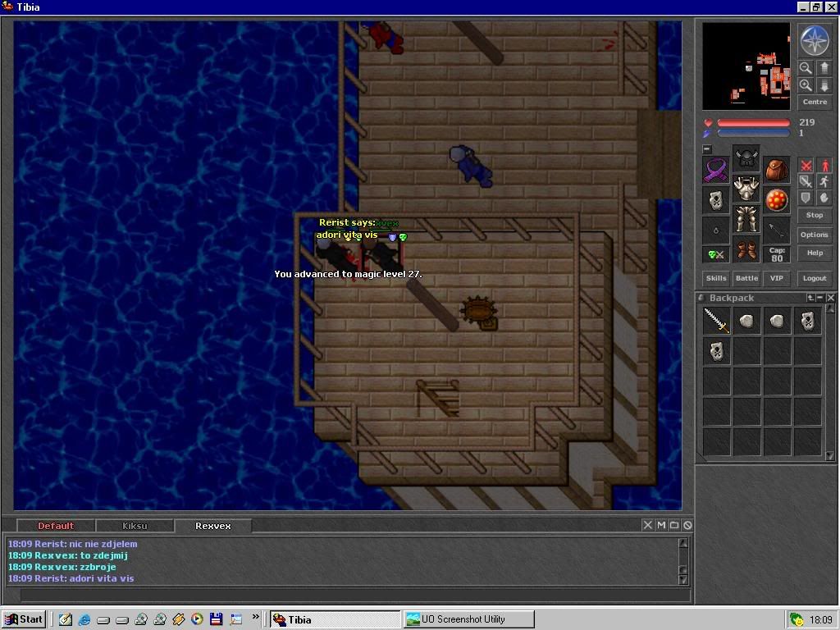Click the red health bar
The image size is (840, 630).
tap(753, 123)
